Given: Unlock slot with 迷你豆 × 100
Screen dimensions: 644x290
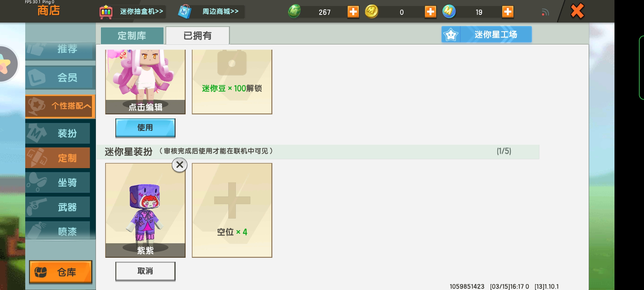Looking at the screenshot, I should 232,82.
